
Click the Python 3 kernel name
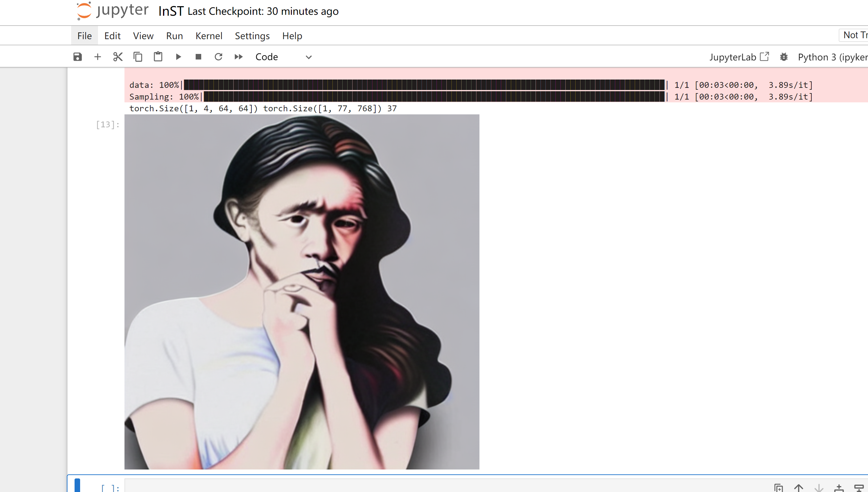click(x=832, y=57)
